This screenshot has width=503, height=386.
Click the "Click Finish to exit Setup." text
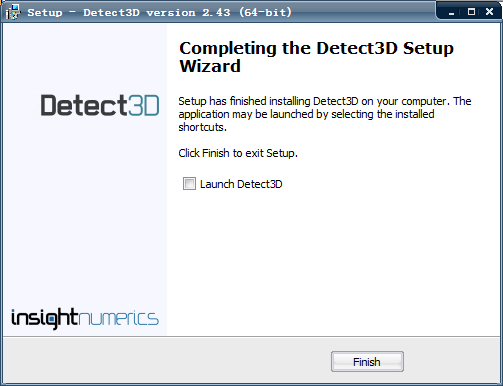click(x=238, y=153)
